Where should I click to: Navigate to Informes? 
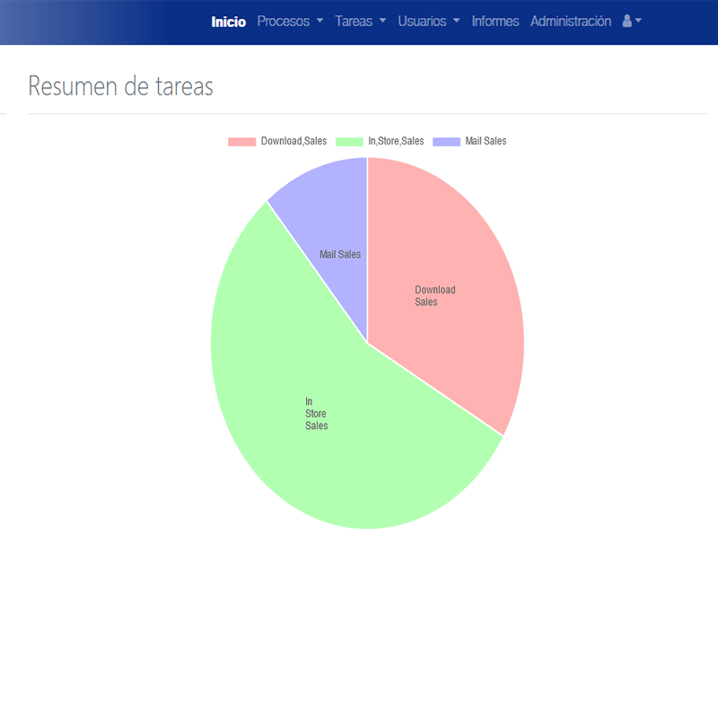click(x=495, y=22)
